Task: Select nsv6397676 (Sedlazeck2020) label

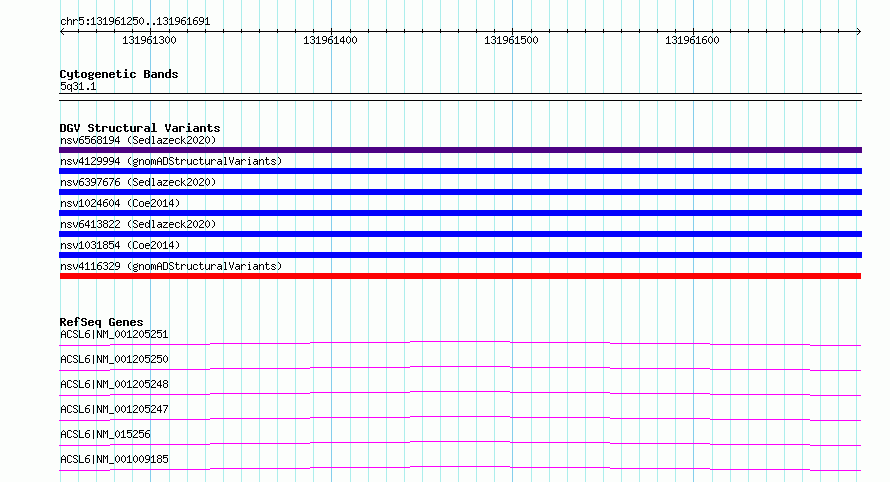Action: [x=138, y=182]
